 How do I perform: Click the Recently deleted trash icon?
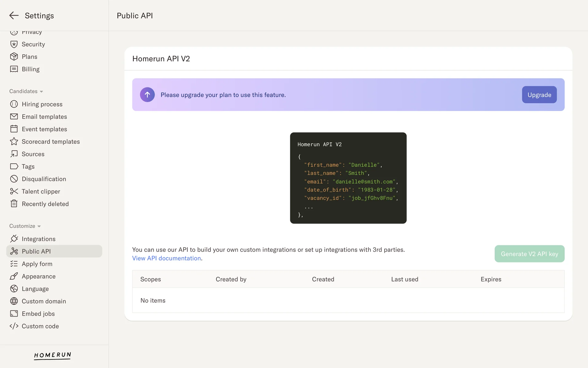pyautogui.click(x=14, y=204)
